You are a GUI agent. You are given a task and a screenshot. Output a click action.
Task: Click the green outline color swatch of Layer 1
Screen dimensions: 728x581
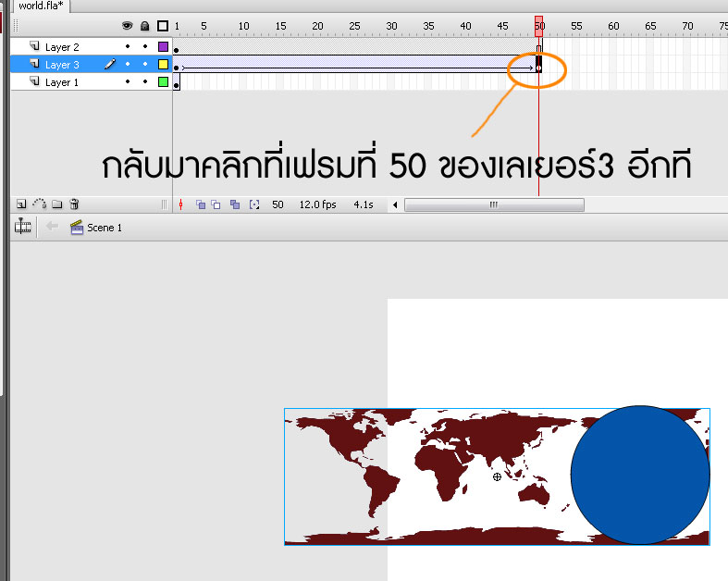tap(163, 81)
